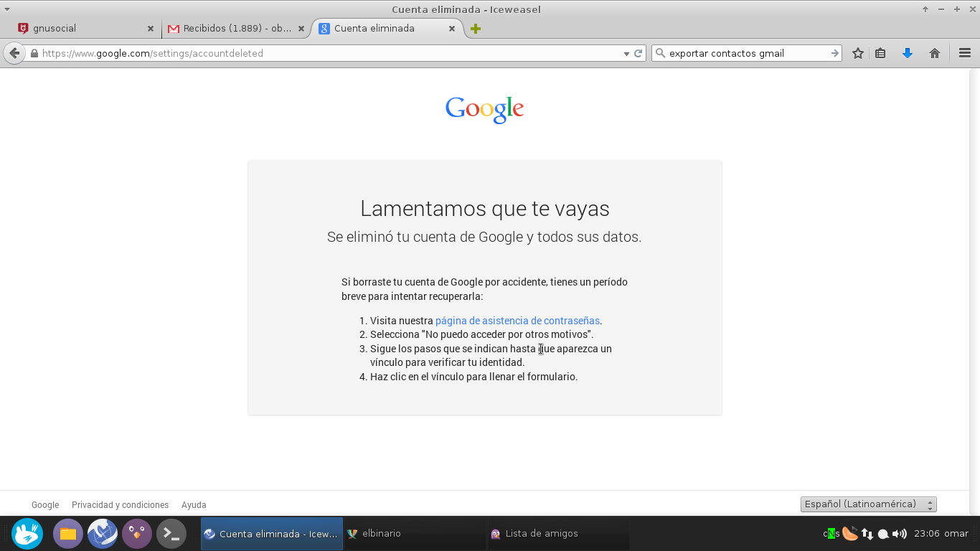The height and width of the screenshot is (551, 980).
Task: Launch the Pidgin bird launcher
Action: click(x=137, y=534)
